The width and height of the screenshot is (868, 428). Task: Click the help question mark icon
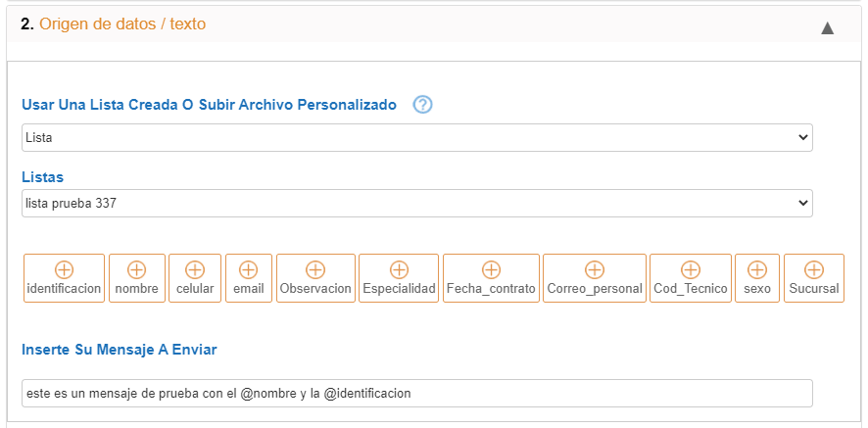422,105
